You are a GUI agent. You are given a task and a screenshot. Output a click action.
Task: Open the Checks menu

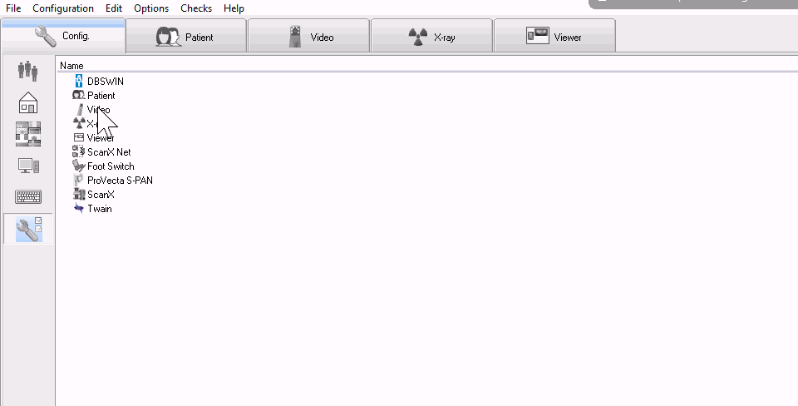[196, 8]
